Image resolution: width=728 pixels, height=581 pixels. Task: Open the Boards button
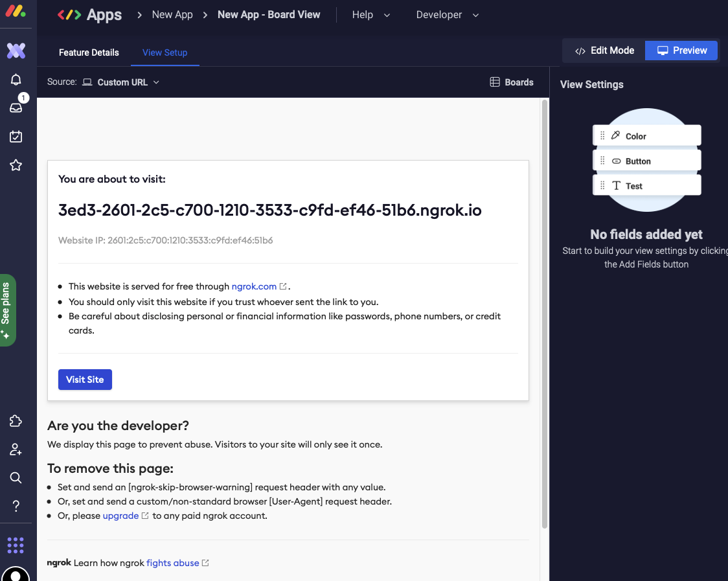point(512,82)
